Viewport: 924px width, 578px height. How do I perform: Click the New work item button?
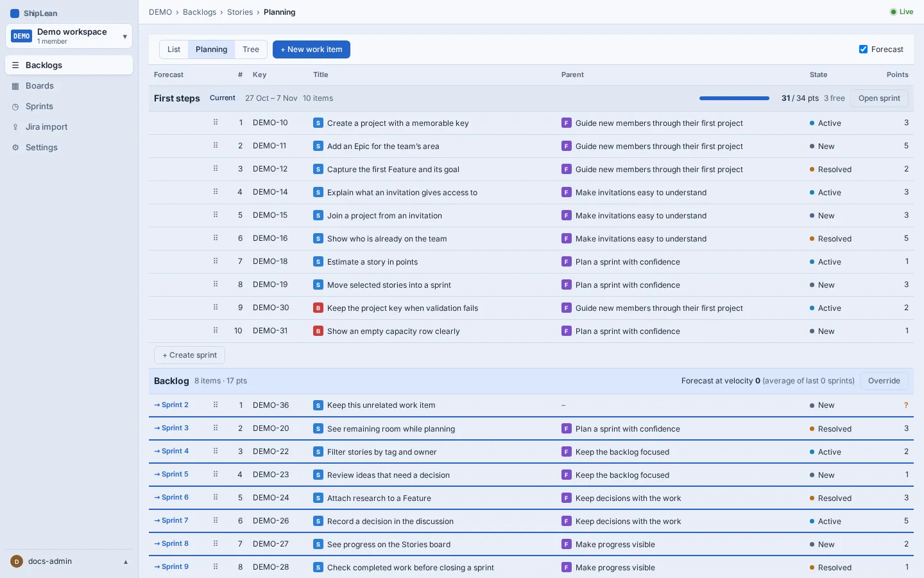tap(311, 49)
